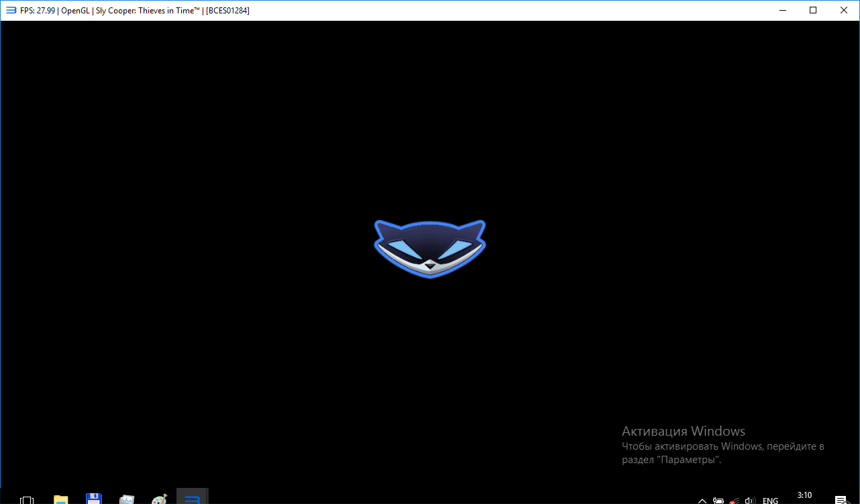Expand the hidden system tray icons chevron
The height and width of the screenshot is (504, 860).
(702, 500)
